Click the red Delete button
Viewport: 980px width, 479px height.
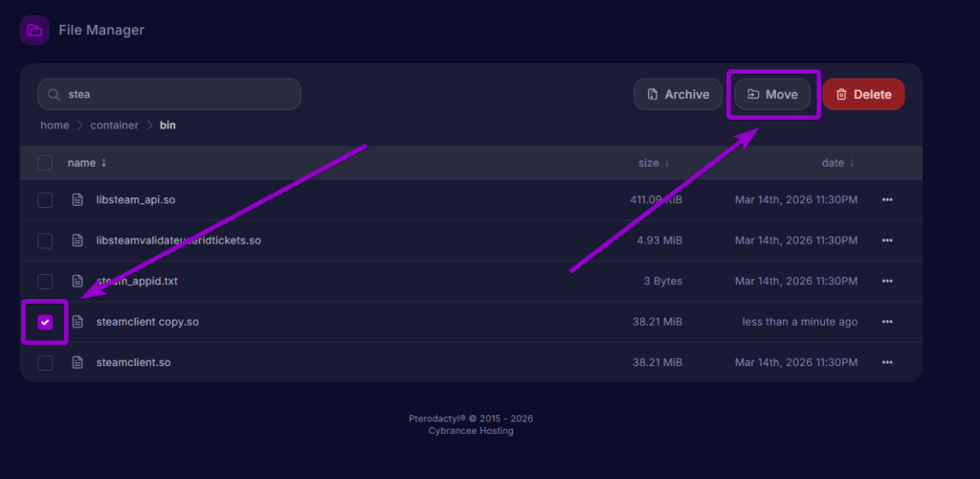tap(864, 95)
